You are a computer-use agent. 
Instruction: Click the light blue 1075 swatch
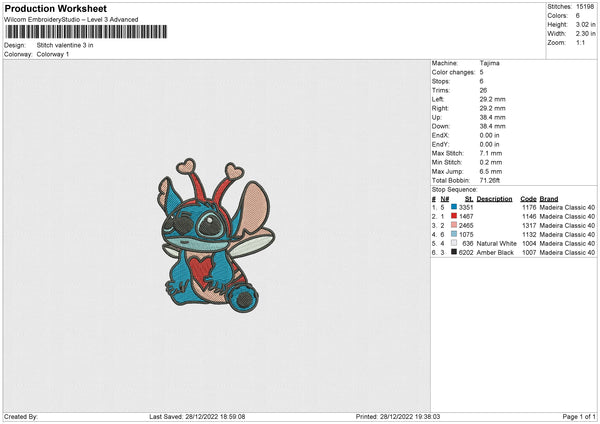coord(454,234)
